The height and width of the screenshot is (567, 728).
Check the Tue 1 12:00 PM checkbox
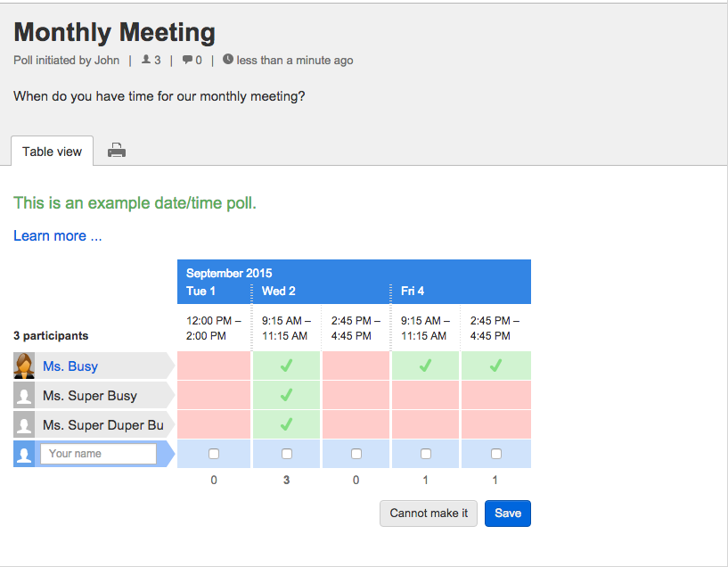(x=214, y=454)
